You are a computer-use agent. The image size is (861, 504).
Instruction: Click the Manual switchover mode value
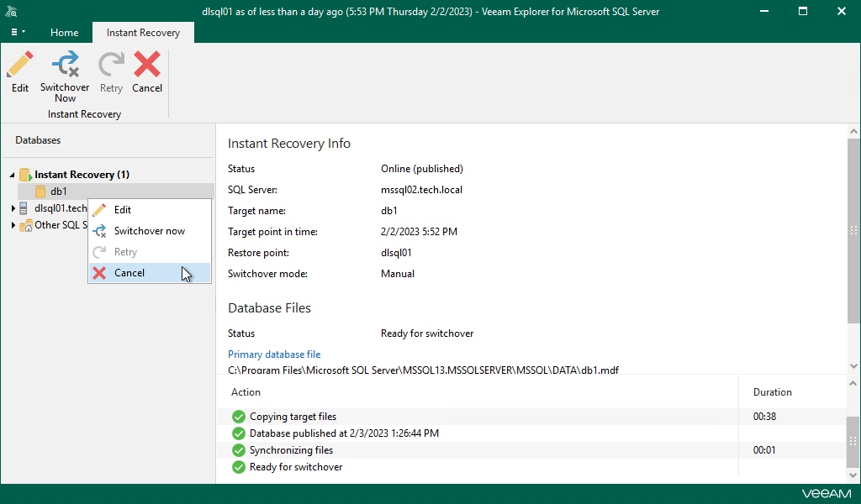398,274
